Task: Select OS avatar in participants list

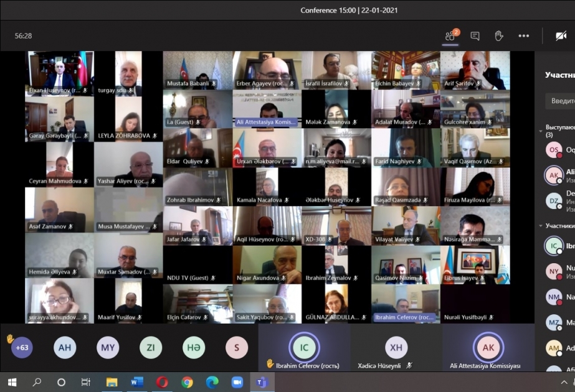Action: [x=554, y=150]
